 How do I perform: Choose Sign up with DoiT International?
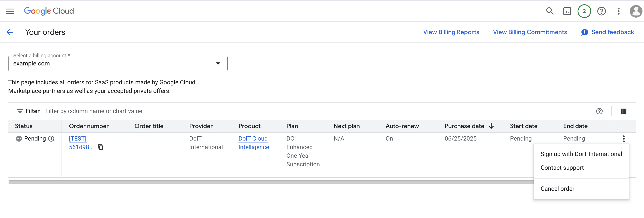point(581,154)
